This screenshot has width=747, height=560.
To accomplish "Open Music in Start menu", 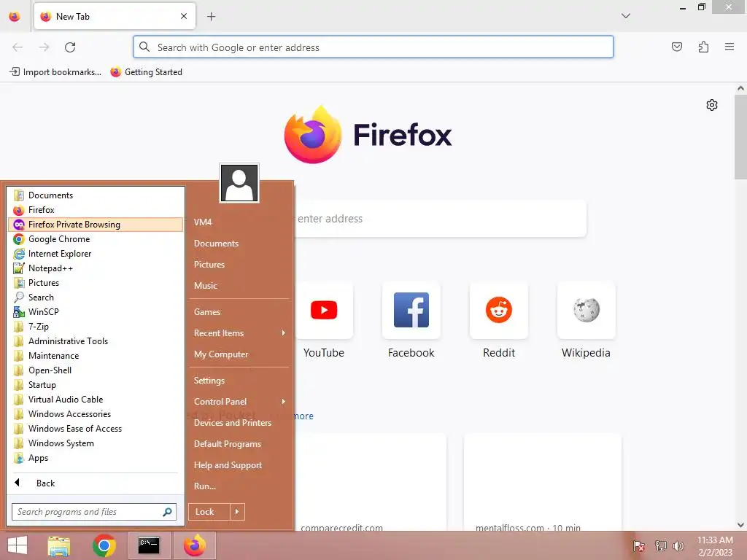I will point(239,286).
